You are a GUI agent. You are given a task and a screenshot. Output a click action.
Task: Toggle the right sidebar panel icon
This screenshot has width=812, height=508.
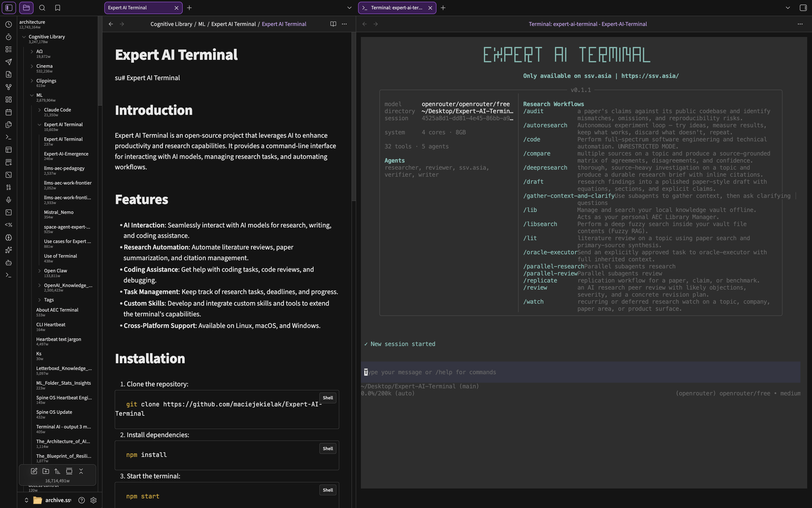pyautogui.click(x=803, y=8)
